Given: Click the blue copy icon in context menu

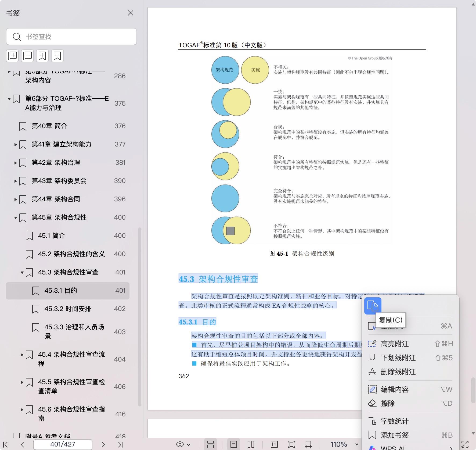Looking at the screenshot, I should (373, 306).
